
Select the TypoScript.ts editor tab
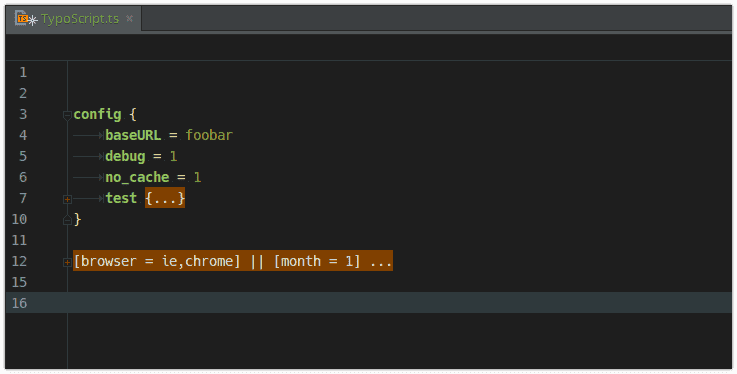click(x=73, y=19)
